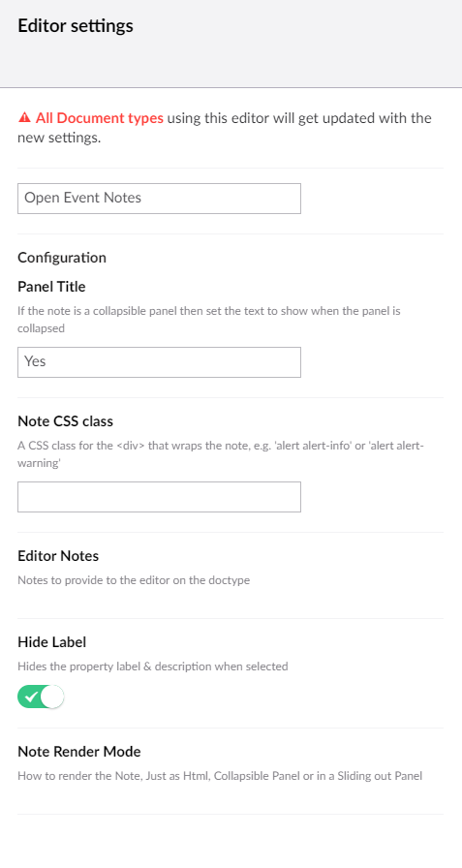Image resolution: width=462 pixels, height=868 pixels.
Task: Click the Note CSS class property label
Action: 65,421
